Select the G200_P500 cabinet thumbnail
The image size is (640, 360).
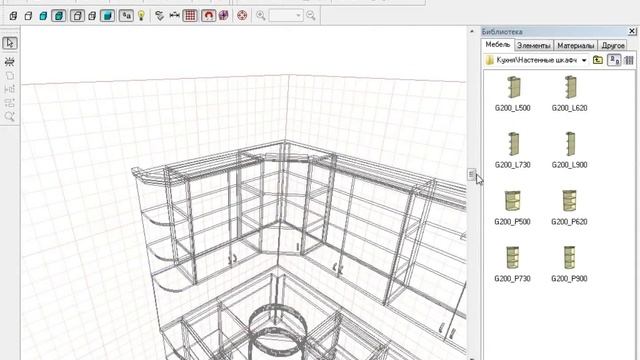(512, 200)
